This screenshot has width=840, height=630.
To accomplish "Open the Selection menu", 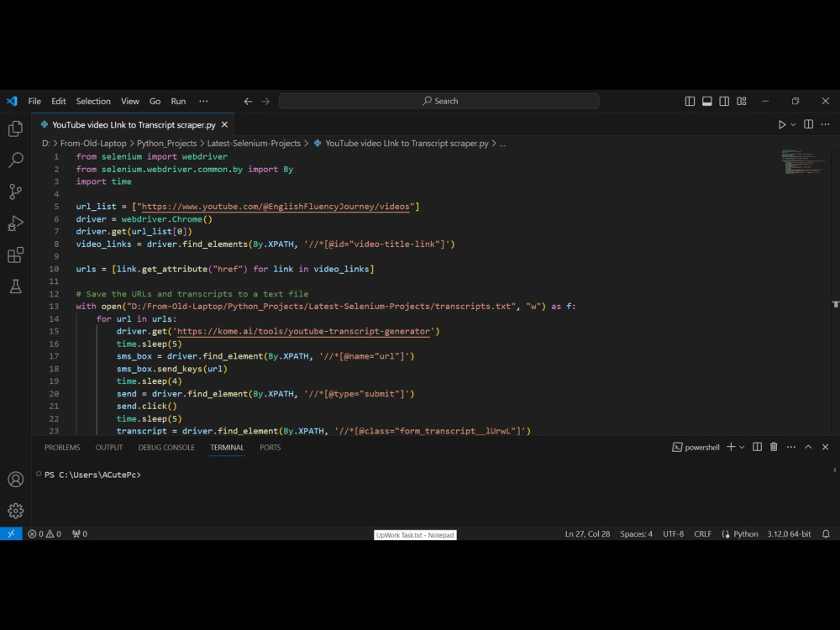I will (x=93, y=101).
